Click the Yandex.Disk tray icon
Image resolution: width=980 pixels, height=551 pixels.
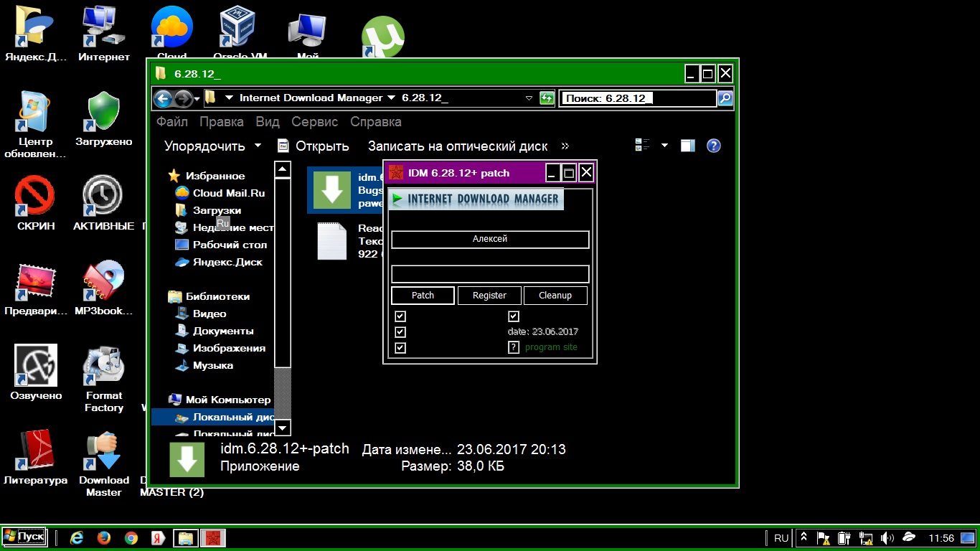tap(909, 537)
